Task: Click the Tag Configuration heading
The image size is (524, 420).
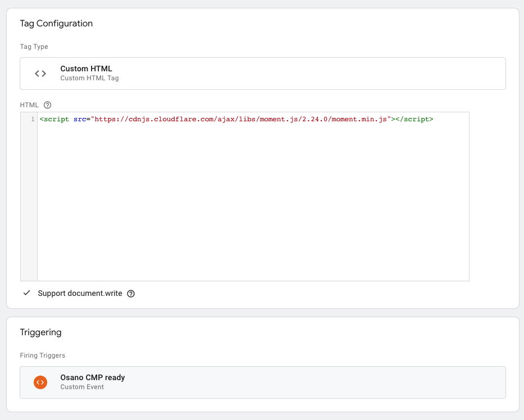Action: (x=56, y=24)
